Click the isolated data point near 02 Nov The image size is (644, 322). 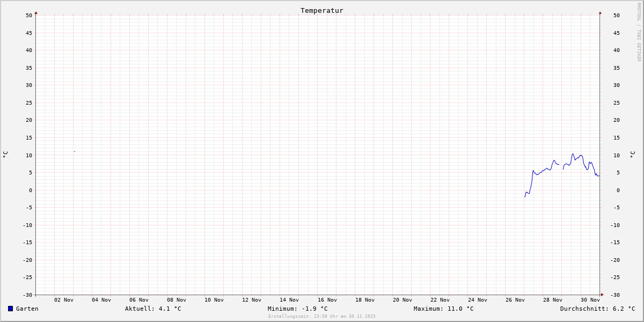click(75, 151)
